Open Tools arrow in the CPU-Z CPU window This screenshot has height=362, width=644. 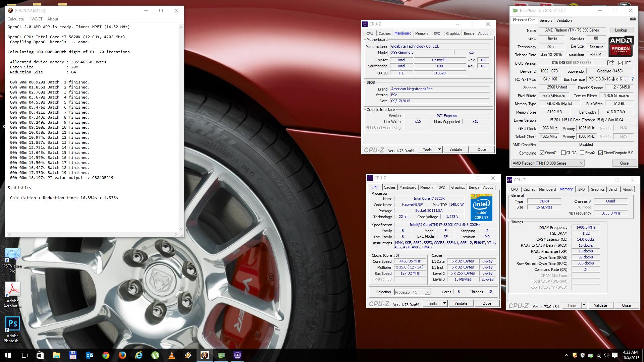[x=444, y=303]
